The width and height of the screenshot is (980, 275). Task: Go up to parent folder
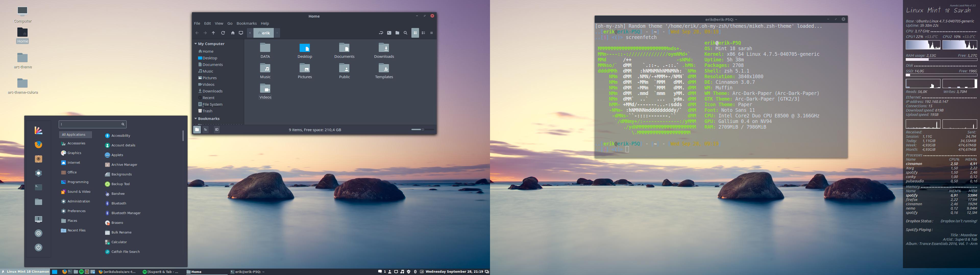pyautogui.click(x=213, y=33)
